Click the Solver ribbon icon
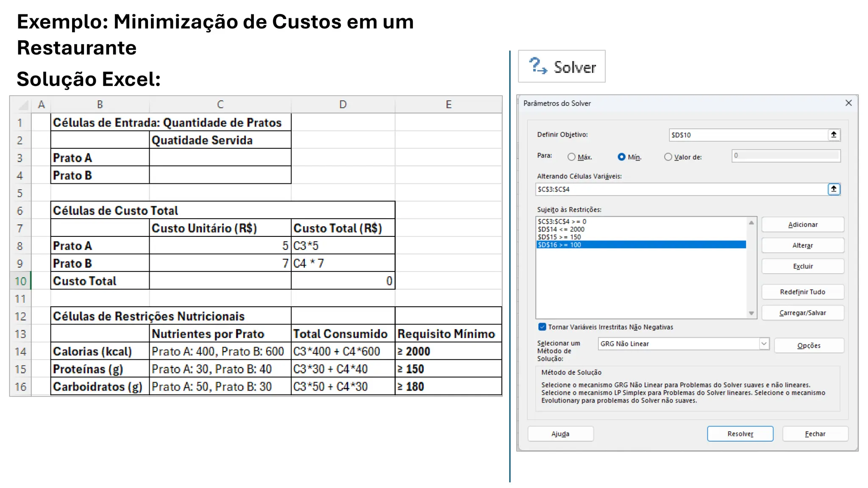Viewport: 868px width, 488px height. pos(562,67)
